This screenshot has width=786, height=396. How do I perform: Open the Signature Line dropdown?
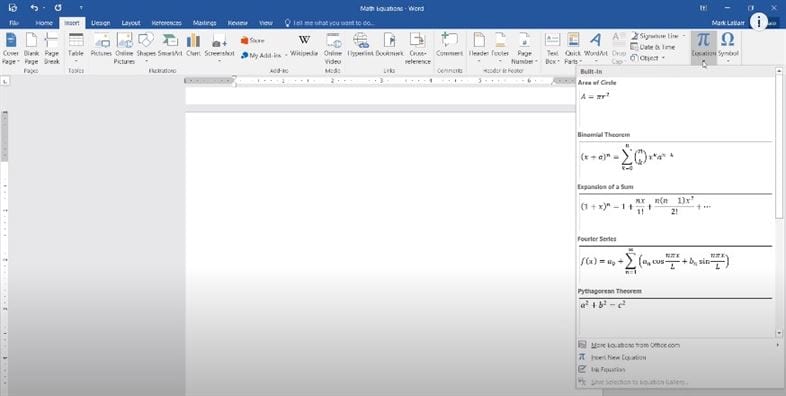click(684, 36)
